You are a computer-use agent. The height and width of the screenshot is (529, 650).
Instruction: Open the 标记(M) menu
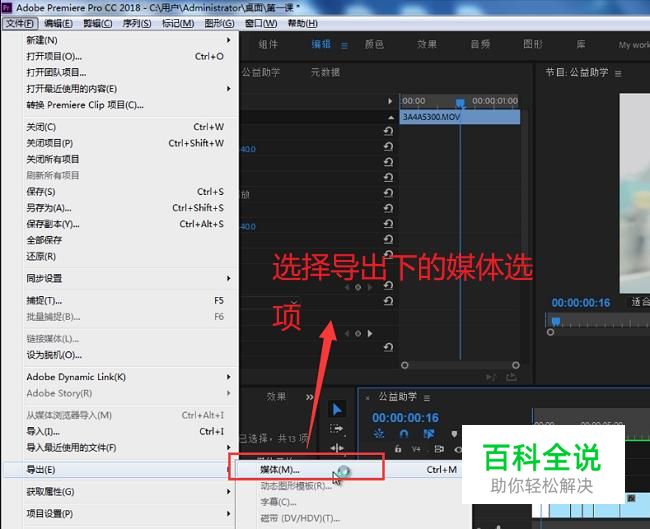[178, 24]
